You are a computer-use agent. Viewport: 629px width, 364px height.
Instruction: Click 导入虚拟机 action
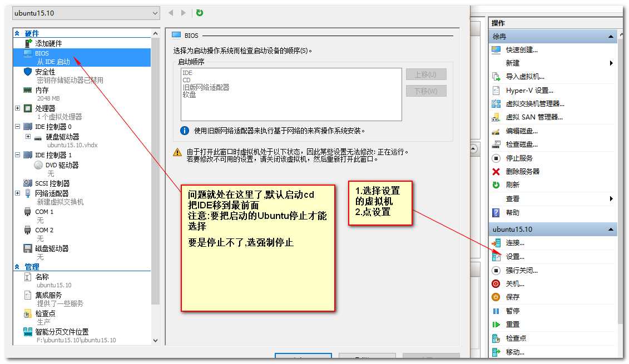click(x=524, y=77)
